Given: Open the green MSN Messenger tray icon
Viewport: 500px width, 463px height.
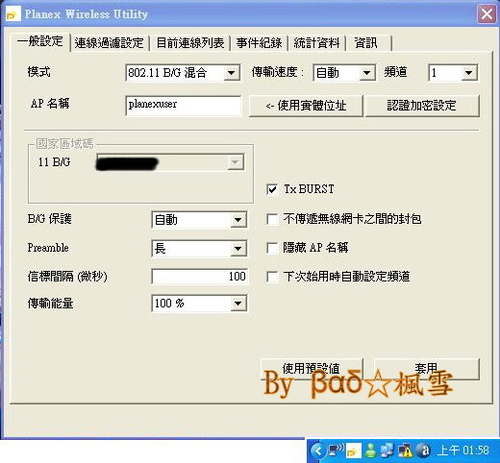Looking at the screenshot, I should coord(370,451).
